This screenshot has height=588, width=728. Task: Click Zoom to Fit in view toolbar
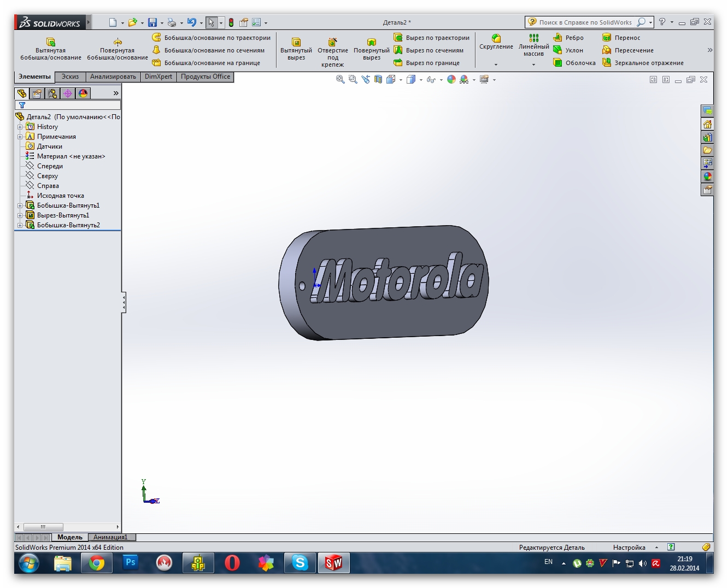(x=340, y=79)
